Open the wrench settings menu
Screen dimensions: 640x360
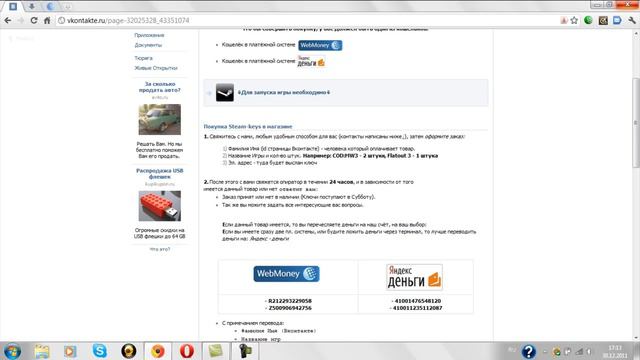pyautogui.click(x=632, y=20)
